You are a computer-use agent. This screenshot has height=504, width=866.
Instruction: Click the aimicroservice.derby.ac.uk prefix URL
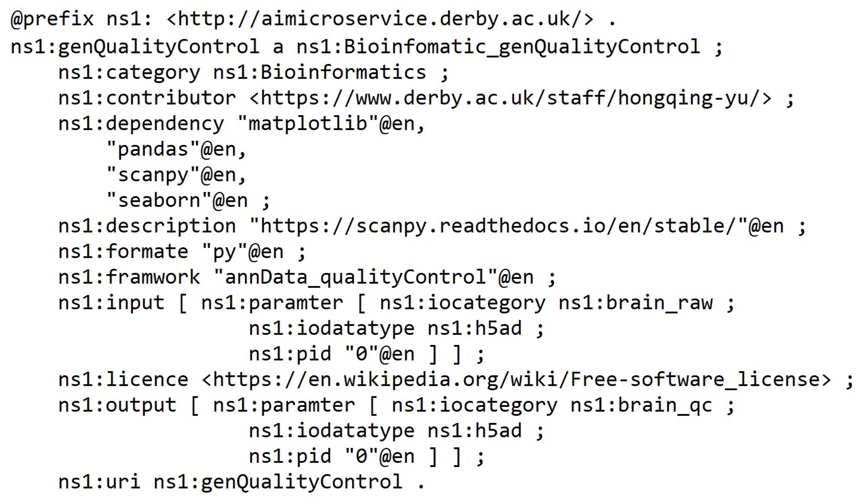[x=380, y=19]
